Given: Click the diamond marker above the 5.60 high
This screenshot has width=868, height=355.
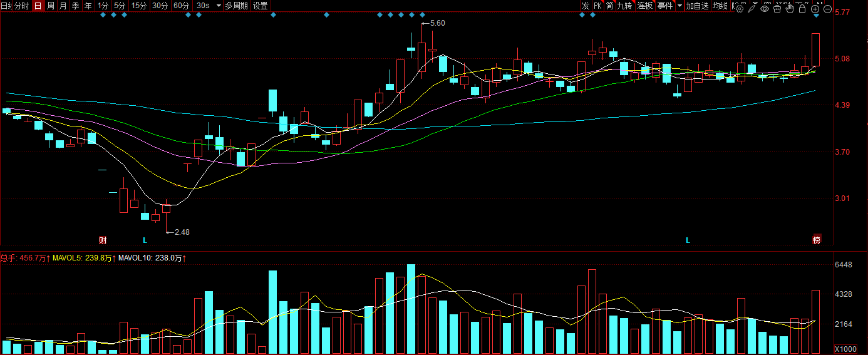Looking at the screenshot, I should click(x=422, y=15).
